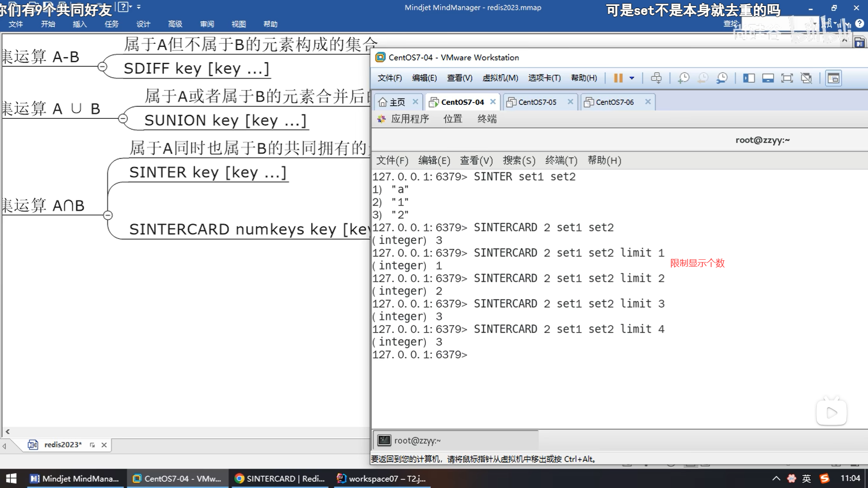The width and height of the screenshot is (868, 488).
Task: Click Send Ctrl+Alt+Del toolbar icon
Action: click(x=656, y=78)
